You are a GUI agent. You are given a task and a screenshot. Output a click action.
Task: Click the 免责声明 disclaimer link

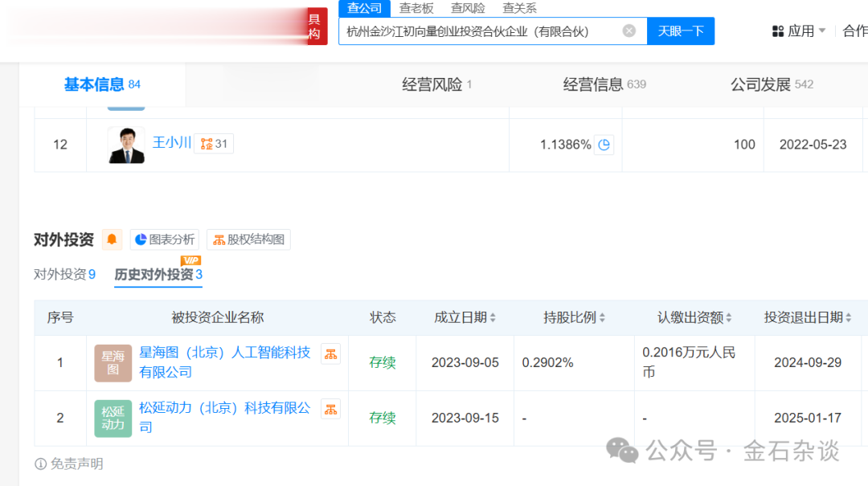(x=69, y=464)
